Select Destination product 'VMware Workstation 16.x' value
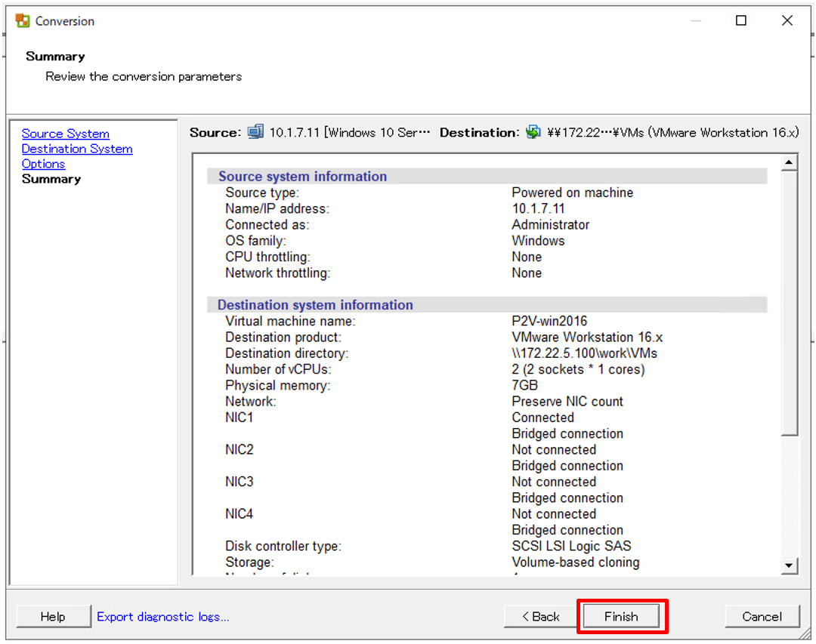 tap(587, 337)
